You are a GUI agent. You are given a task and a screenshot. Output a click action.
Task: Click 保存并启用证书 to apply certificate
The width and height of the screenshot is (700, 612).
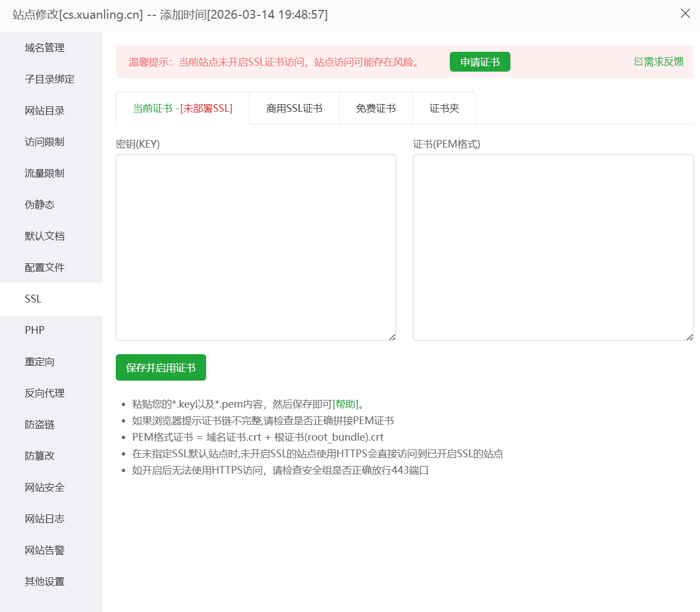pos(160,367)
